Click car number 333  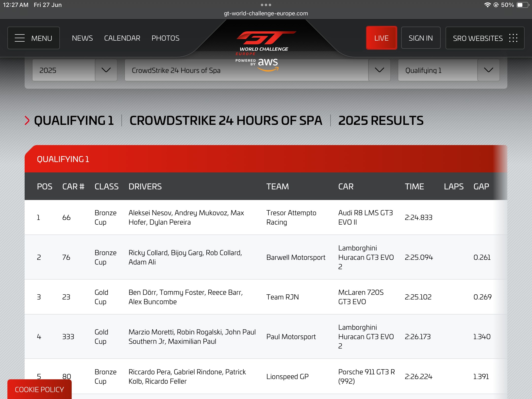68,337
